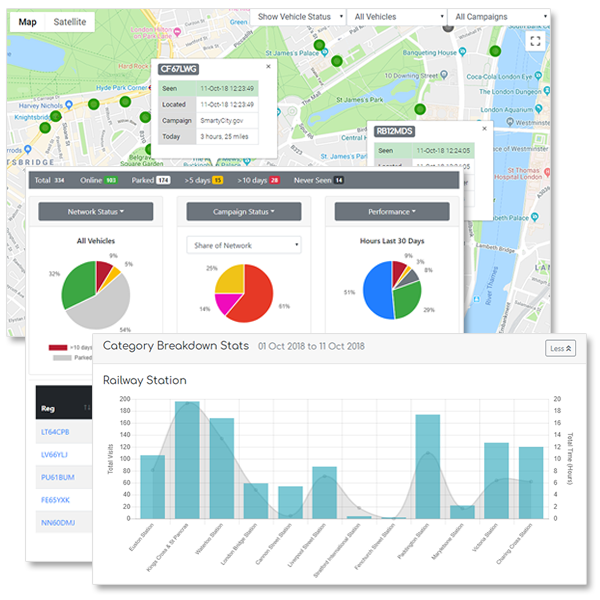Open the Network Status dropdown

(96, 212)
